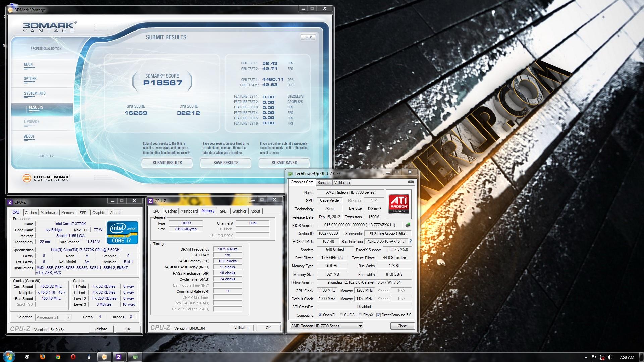Open the GPU selection dropdown in GPU-Z
Screen dimensions: 644x362
click(326, 326)
